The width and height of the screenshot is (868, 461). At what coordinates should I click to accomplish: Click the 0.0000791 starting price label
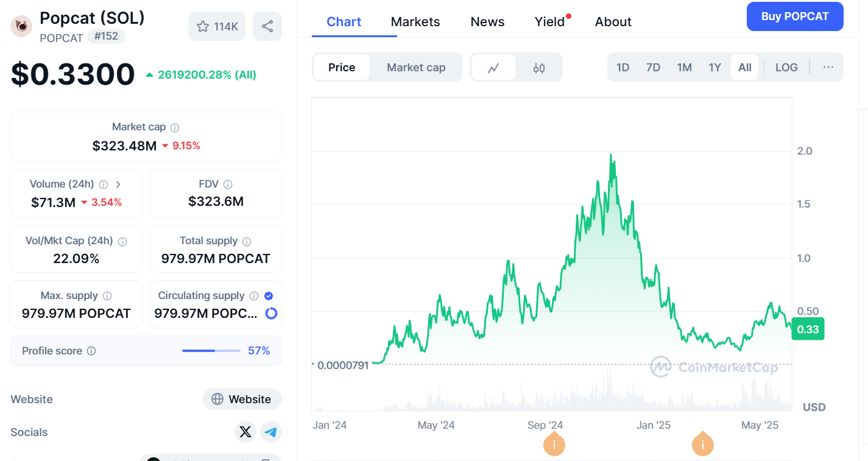[x=343, y=365]
